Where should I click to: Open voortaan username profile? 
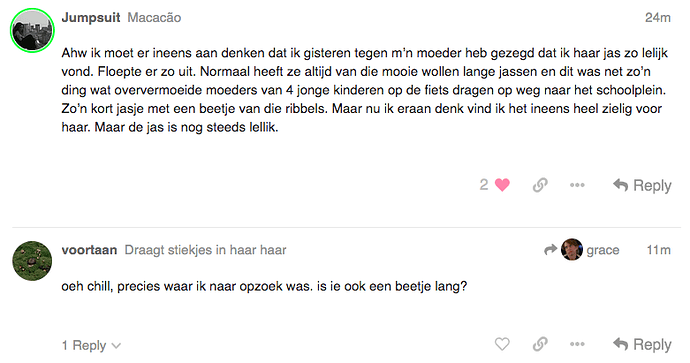pos(89,250)
